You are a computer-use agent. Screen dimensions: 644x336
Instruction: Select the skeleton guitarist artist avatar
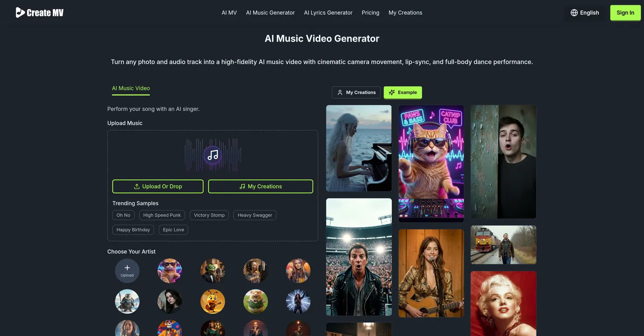(170, 329)
